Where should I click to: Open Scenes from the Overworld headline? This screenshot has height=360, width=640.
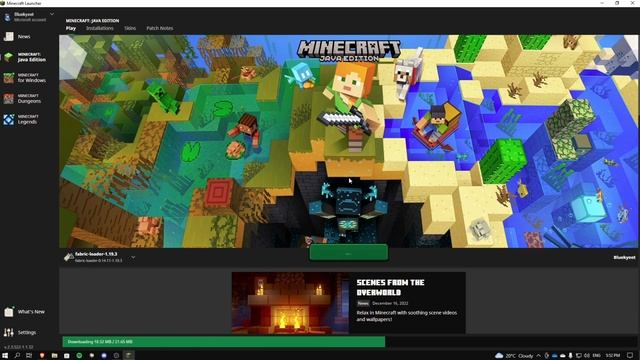[x=390, y=287]
